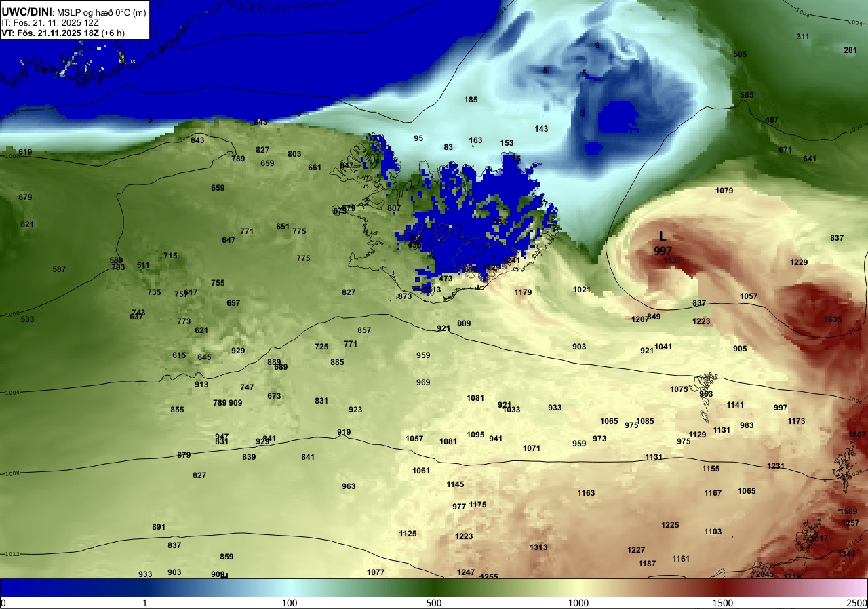
Task: Click the 1145 height value
Action: [x=455, y=484]
